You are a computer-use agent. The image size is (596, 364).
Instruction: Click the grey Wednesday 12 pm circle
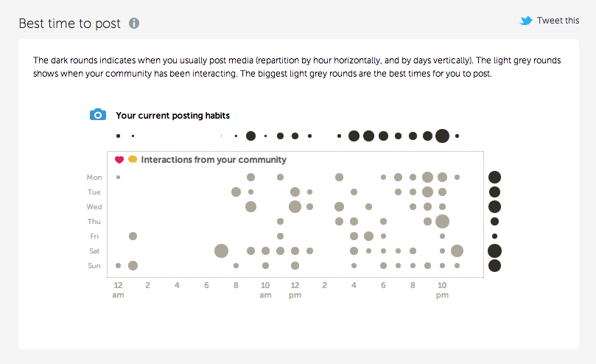[295, 206]
